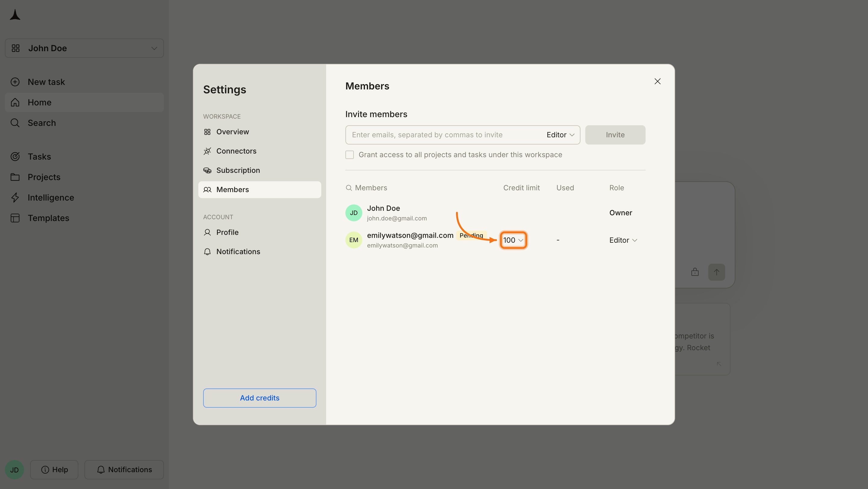Image resolution: width=868 pixels, height=489 pixels.
Task: Open the Help button in the sidebar footer
Action: tap(54, 469)
